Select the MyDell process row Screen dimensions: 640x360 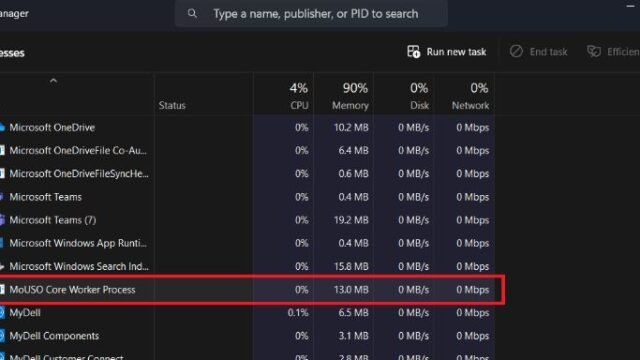(x=247, y=313)
